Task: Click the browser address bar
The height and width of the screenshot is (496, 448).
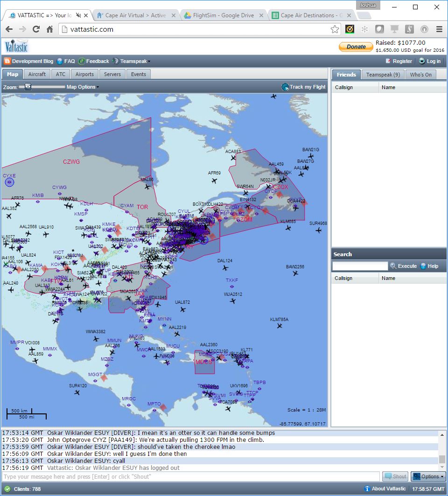Action: [199, 29]
